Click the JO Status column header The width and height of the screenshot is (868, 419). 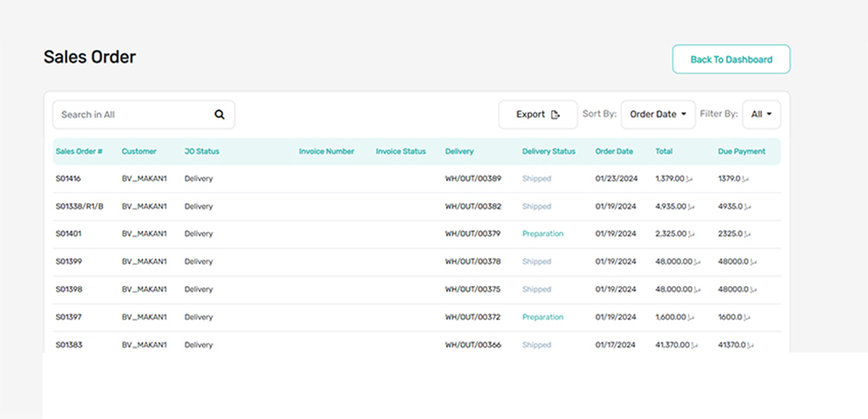[x=202, y=151]
